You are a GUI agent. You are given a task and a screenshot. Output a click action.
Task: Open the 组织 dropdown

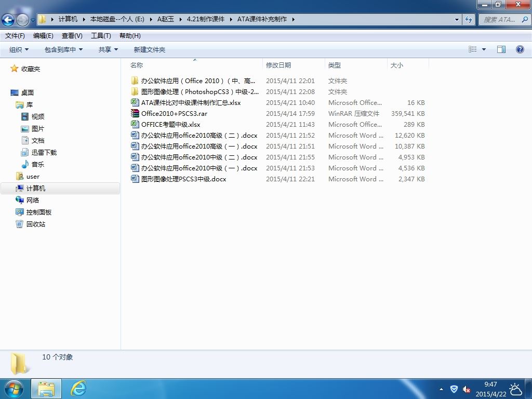click(x=19, y=49)
